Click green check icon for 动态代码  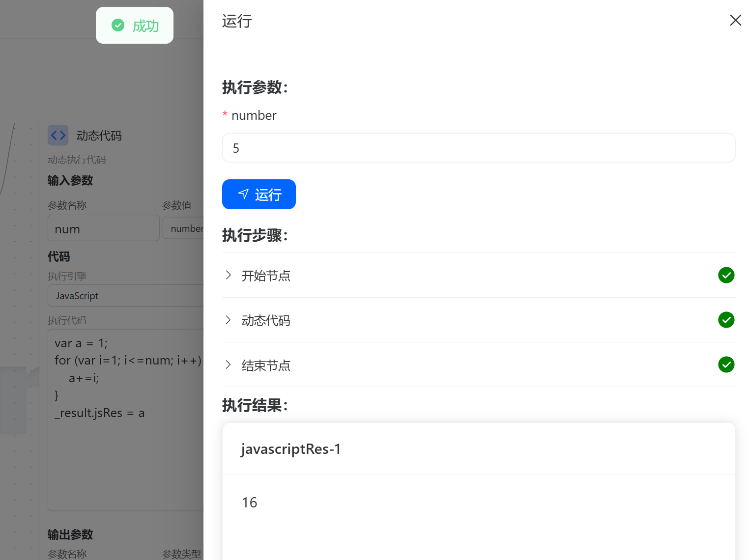coord(726,320)
